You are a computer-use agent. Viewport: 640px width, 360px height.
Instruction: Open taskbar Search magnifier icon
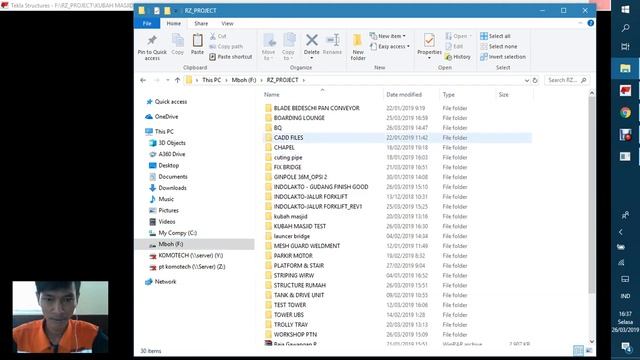tap(625, 28)
